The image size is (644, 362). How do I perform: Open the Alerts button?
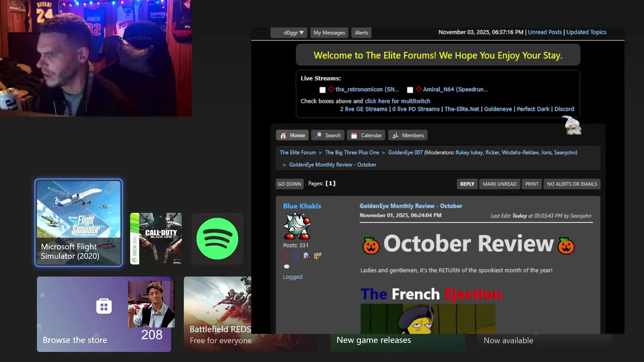click(361, 33)
